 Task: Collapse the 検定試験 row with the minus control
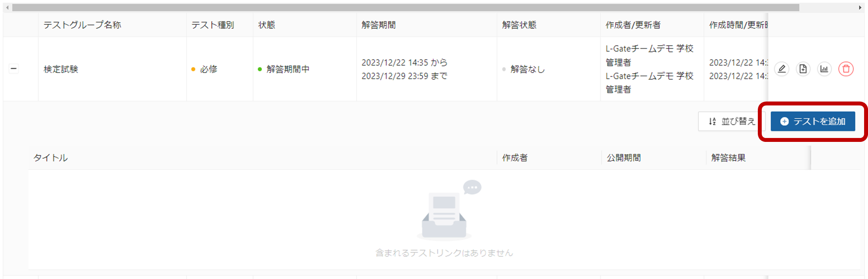pos(13,68)
